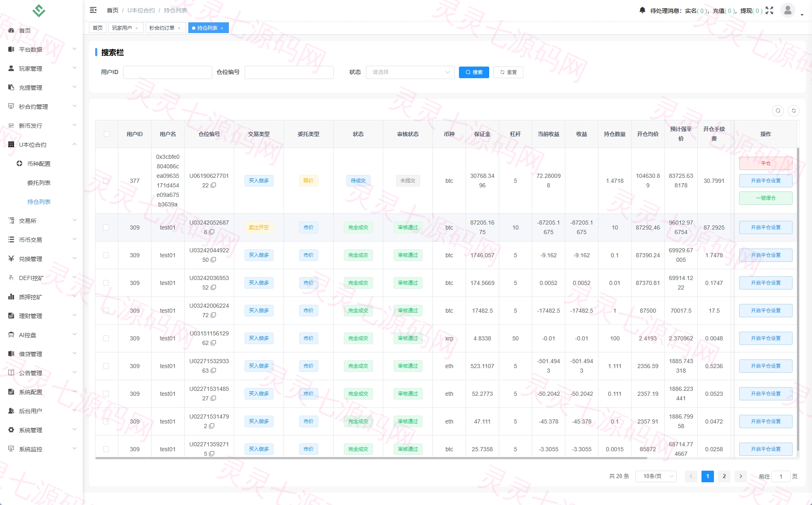The height and width of the screenshot is (505, 812).
Task: Toggle the select-all checkbox in table header
Action: tap(107, 134)
